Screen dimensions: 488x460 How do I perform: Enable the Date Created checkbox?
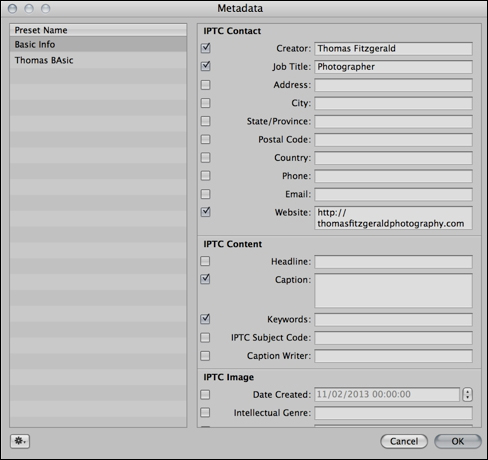pos(205,395)
